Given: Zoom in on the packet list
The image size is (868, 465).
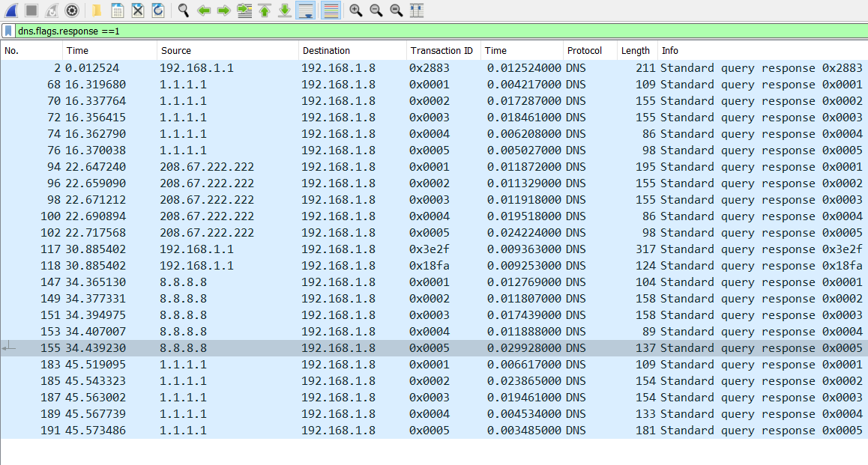Looking at the screenshot, I should (x=354, y=10).
